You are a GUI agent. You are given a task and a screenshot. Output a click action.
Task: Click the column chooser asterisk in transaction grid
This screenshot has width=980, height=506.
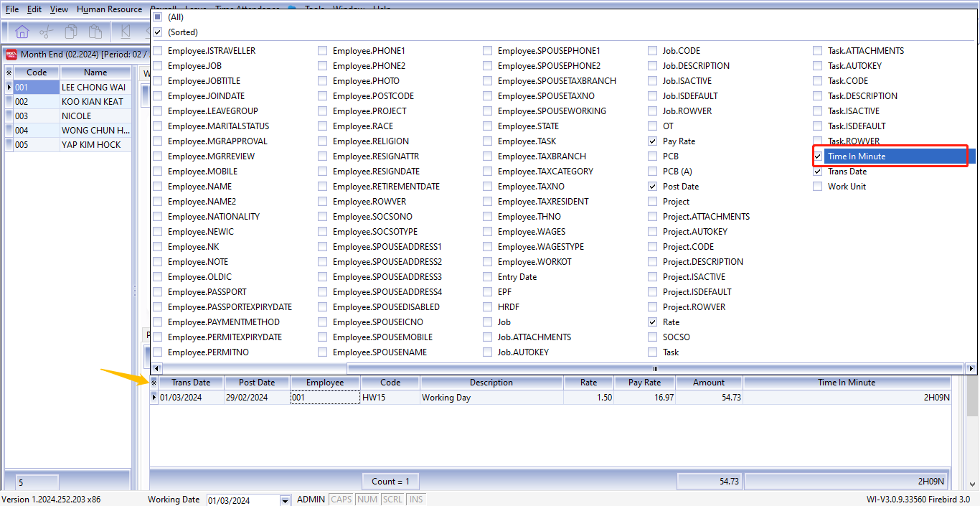[154, 383]
